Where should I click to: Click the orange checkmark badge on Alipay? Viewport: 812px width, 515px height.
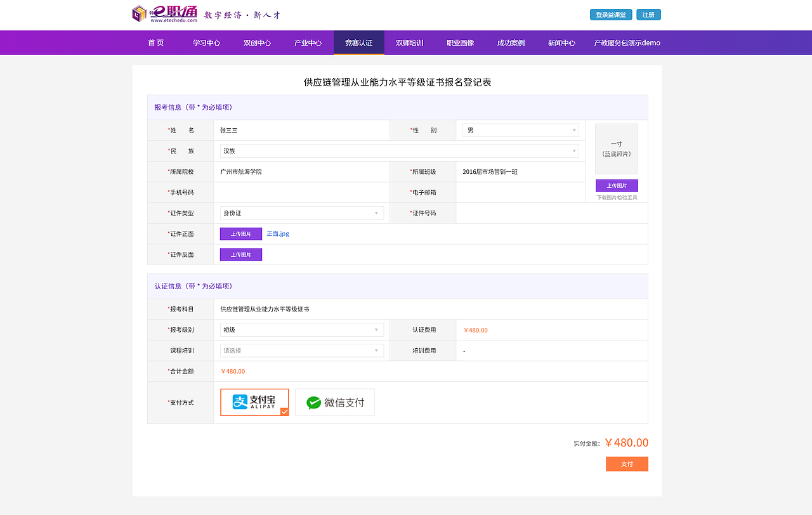coord(284,413)
